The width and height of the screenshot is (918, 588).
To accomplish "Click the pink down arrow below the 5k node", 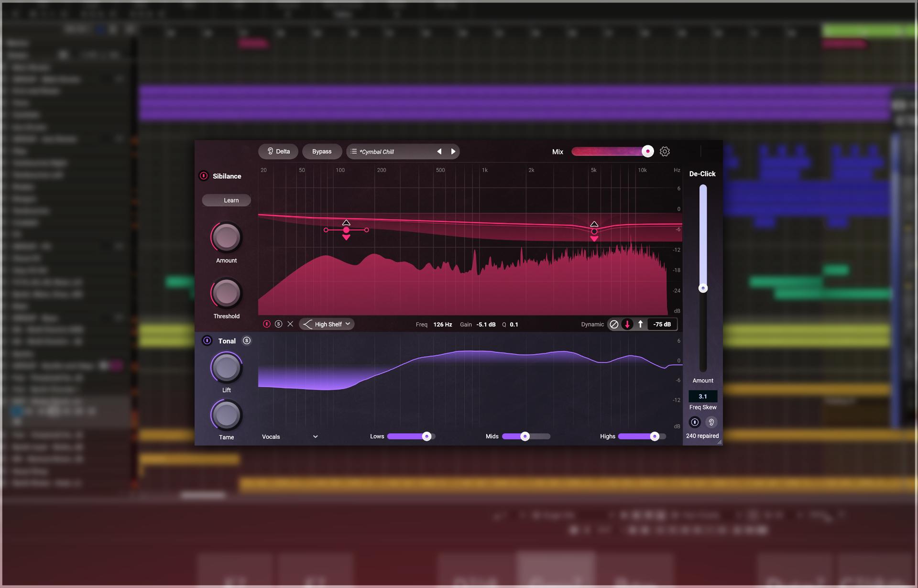I will click(594, 239).
